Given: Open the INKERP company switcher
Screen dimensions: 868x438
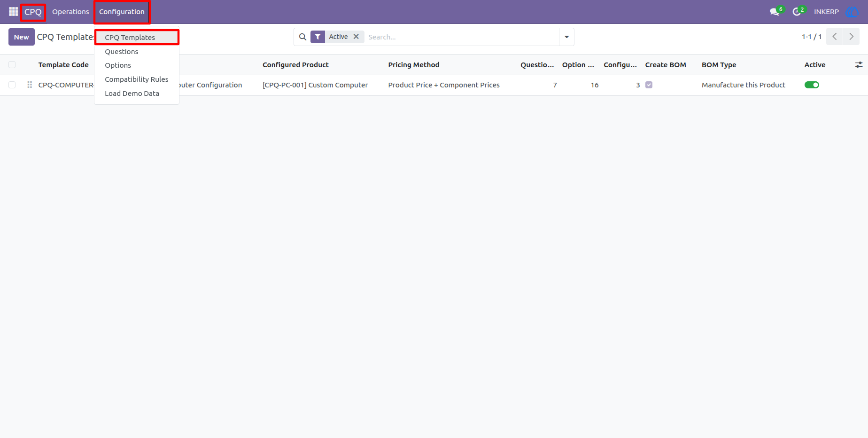Looking at the screenshot, I should pyautogui.click(x=826, y=12).
